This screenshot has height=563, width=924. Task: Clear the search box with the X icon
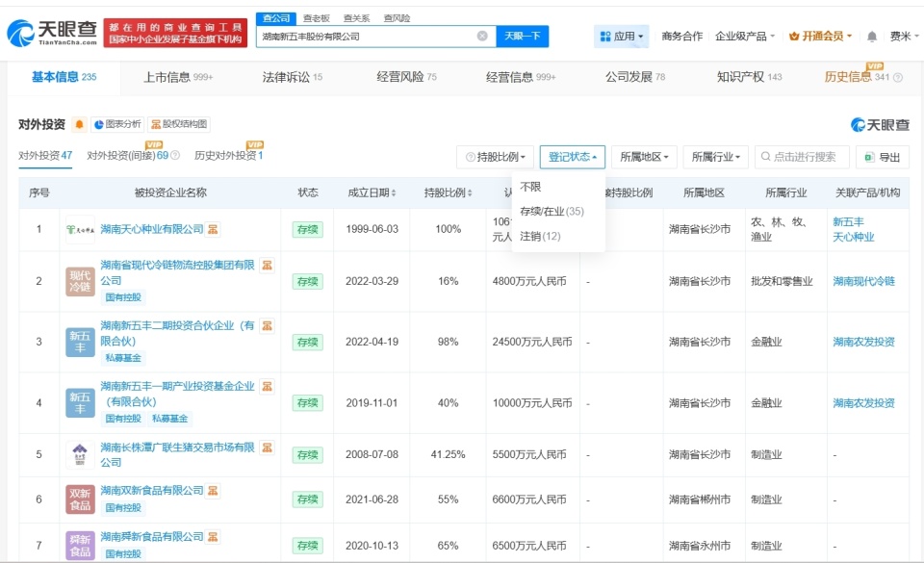[x=480, y=36]
